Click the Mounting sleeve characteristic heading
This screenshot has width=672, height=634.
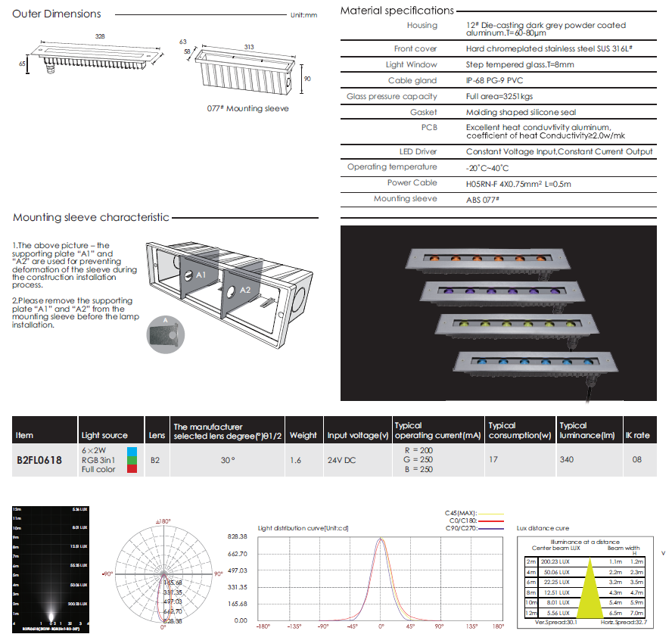coord(91,218)
